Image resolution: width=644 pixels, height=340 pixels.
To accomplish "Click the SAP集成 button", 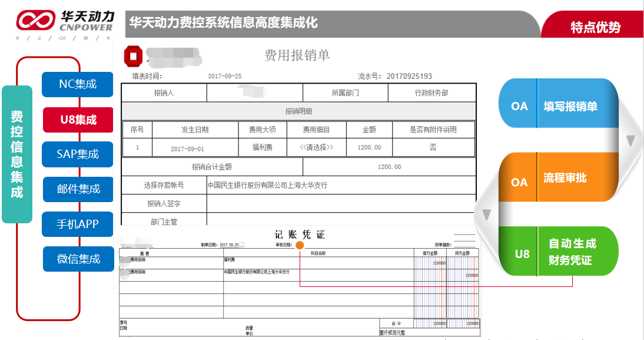I will coord(77,154).
